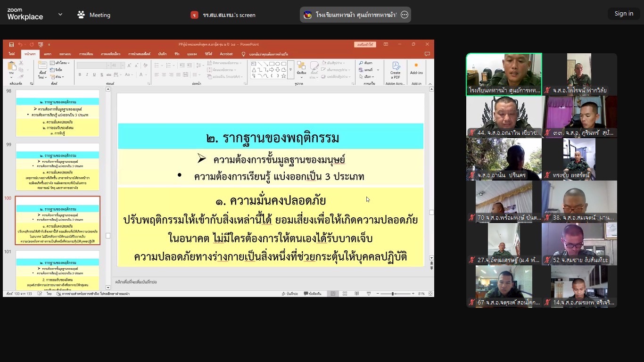
Task: Click the Save icon in PowerPoint title bar
Action: click(11, 44)
